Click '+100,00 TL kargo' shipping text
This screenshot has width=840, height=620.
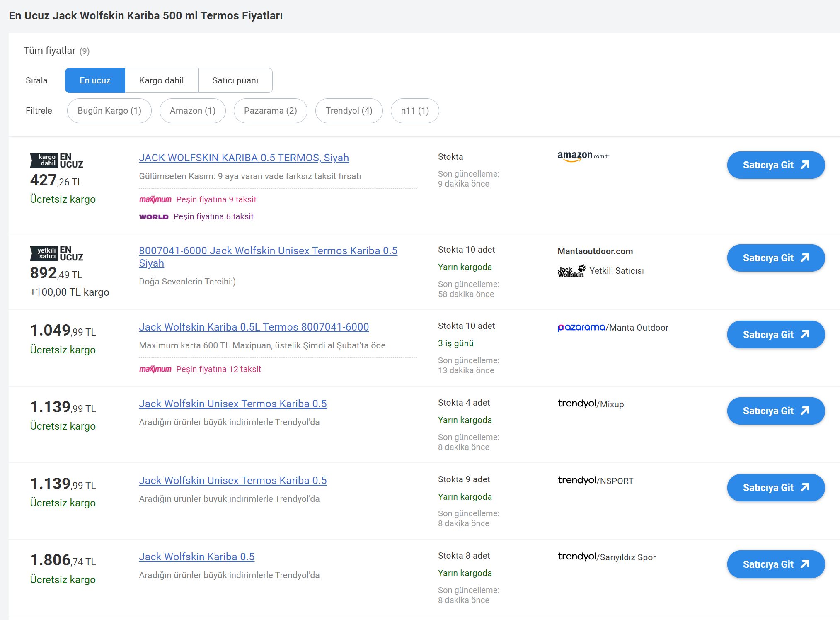[70, 292]
